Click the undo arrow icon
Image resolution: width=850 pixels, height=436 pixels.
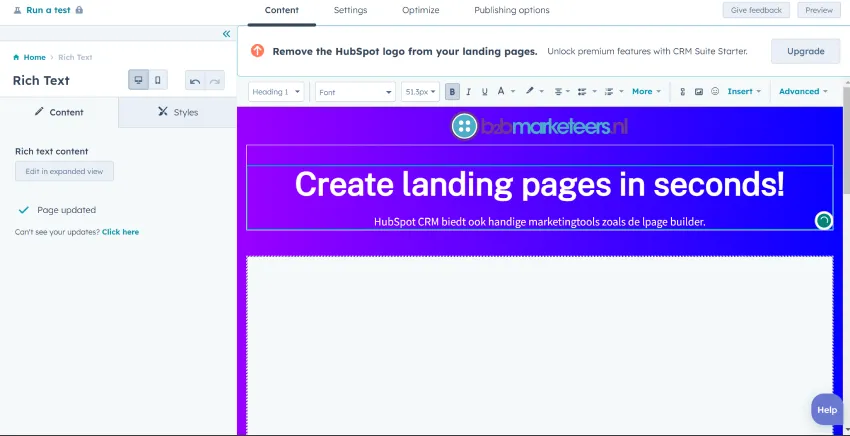[195, 81]
